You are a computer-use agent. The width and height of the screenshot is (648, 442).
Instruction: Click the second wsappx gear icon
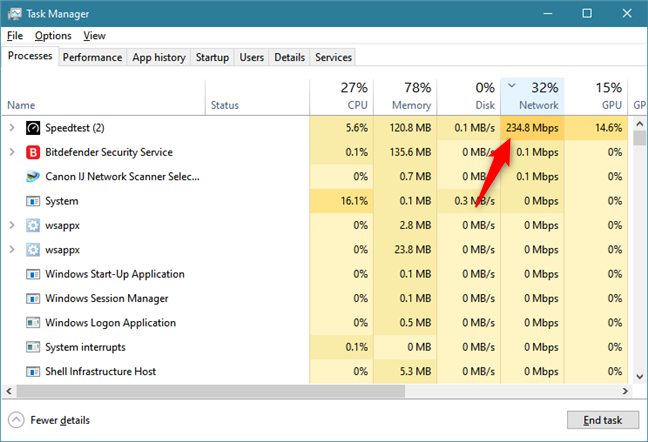pos(33,250)
